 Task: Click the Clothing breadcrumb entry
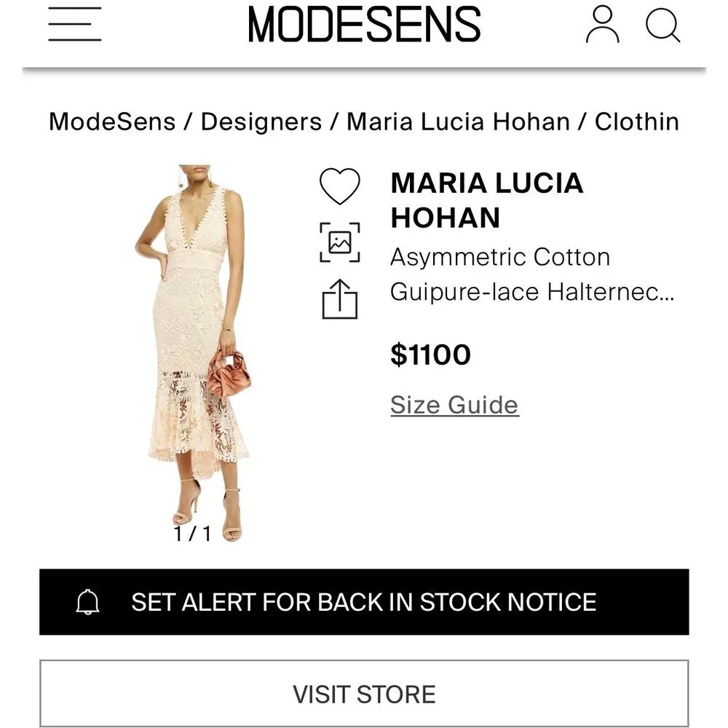pyautogui.click(x=636, y=122)
